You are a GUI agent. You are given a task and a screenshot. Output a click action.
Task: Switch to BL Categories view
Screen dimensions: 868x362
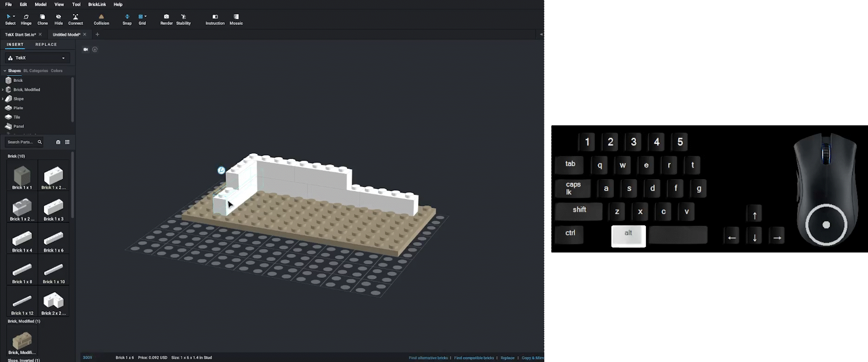click(x=36, y=71)
